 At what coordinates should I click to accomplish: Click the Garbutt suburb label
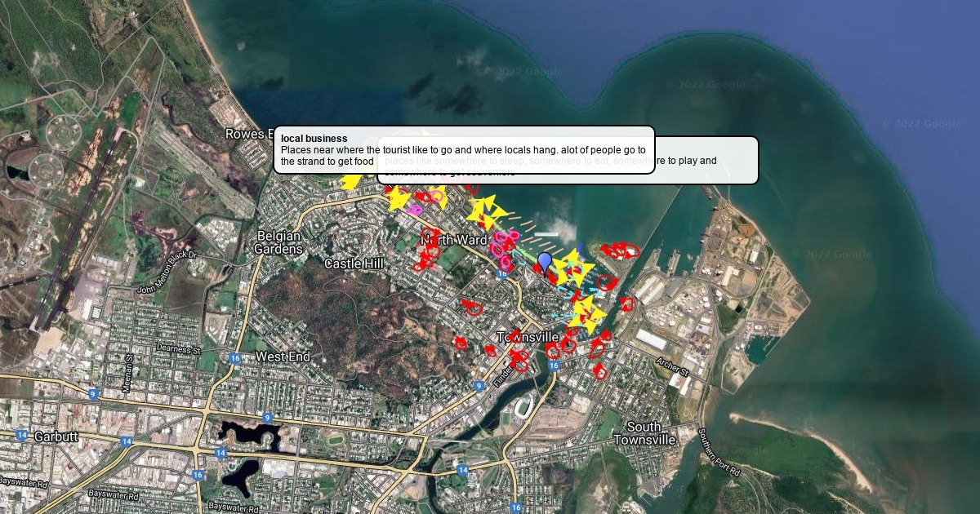[56, 436]
